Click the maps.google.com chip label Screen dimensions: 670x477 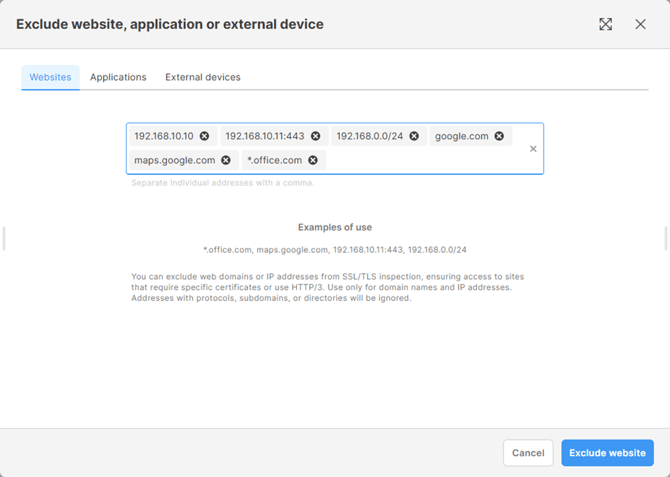(x=175, y=160)
